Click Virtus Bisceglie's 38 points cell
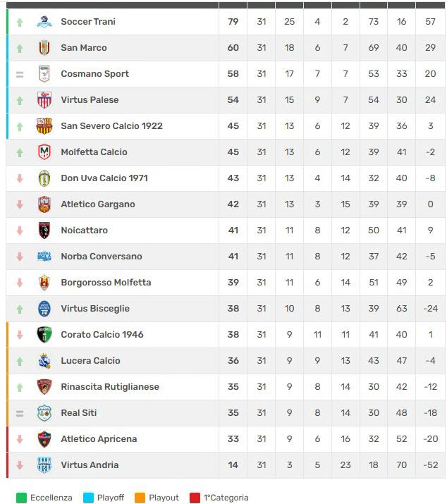 pyautogui.click(x=233, y=309)
